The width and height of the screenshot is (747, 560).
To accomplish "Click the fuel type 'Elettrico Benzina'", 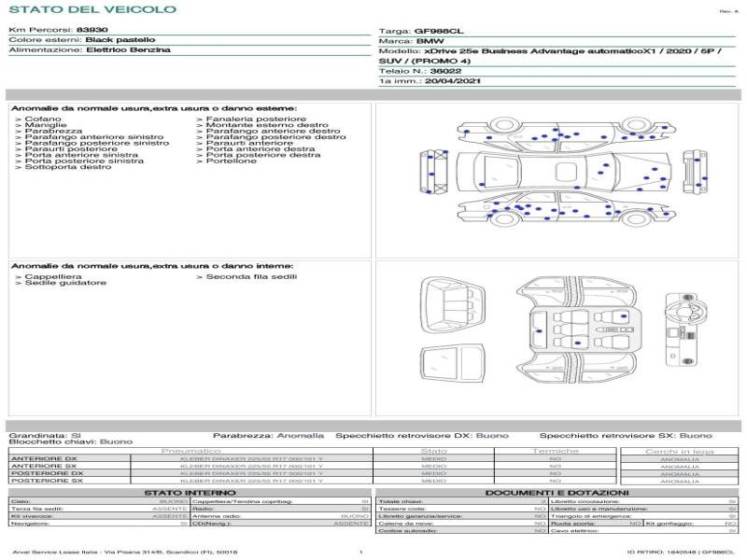I will [x=128, y=49].
